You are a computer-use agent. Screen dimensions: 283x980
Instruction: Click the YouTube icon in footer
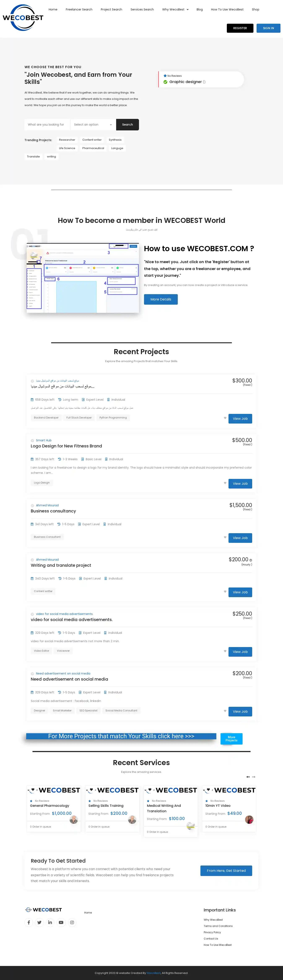(x=61, y=922)
